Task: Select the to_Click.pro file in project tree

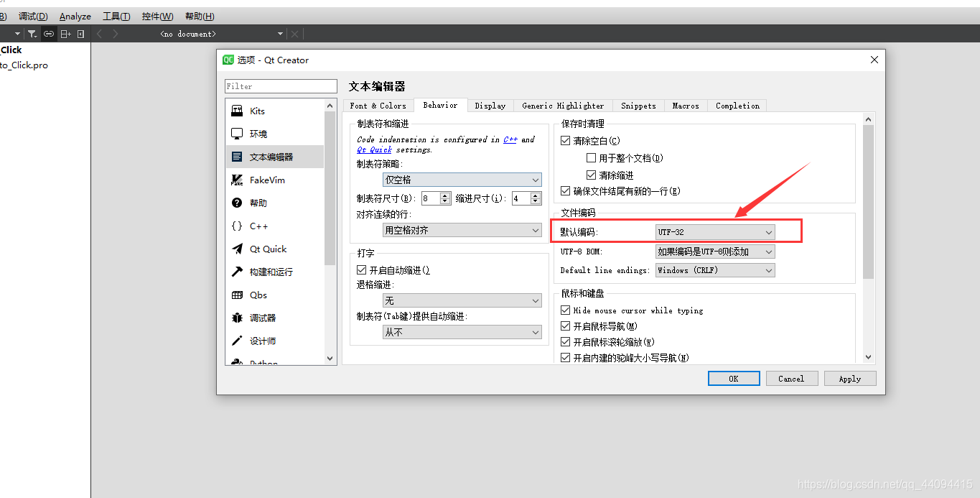Action: pyautogui.click(x=24, y=65)
